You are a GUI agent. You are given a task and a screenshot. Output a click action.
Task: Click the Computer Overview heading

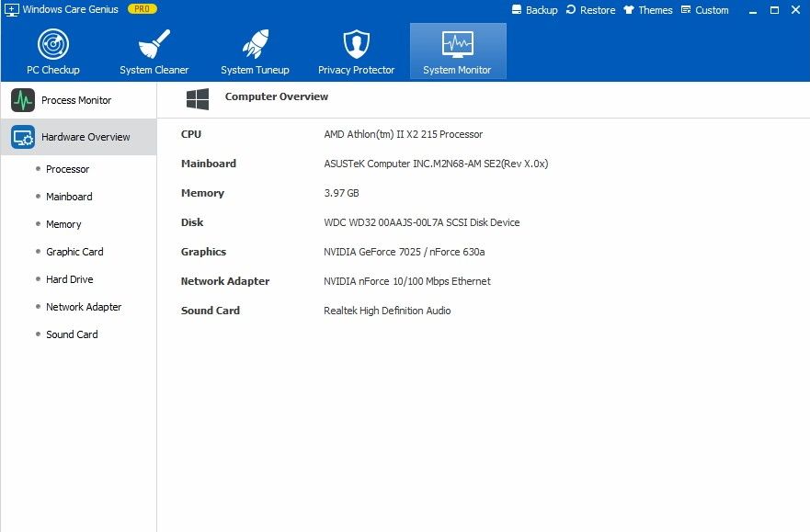(277, 96)
